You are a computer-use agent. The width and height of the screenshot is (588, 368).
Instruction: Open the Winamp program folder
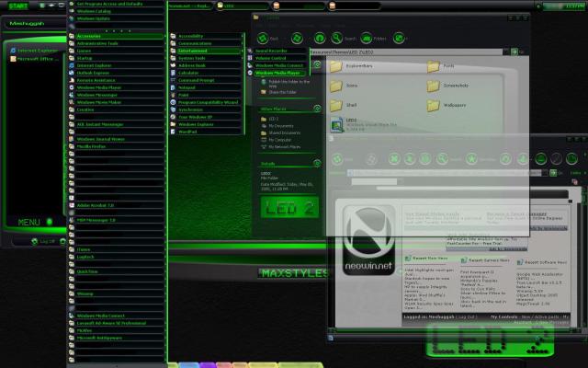(x=117, y=293)
